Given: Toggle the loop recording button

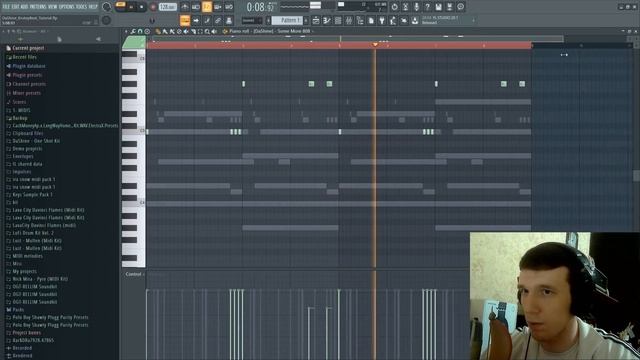Looking at the screenshot, I should tap(229, 7).
